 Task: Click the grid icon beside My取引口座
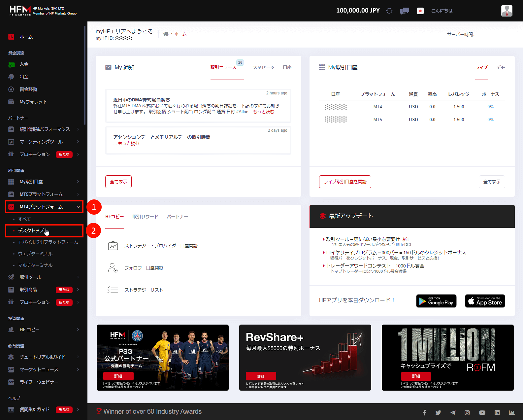click(x=322, y=67)
